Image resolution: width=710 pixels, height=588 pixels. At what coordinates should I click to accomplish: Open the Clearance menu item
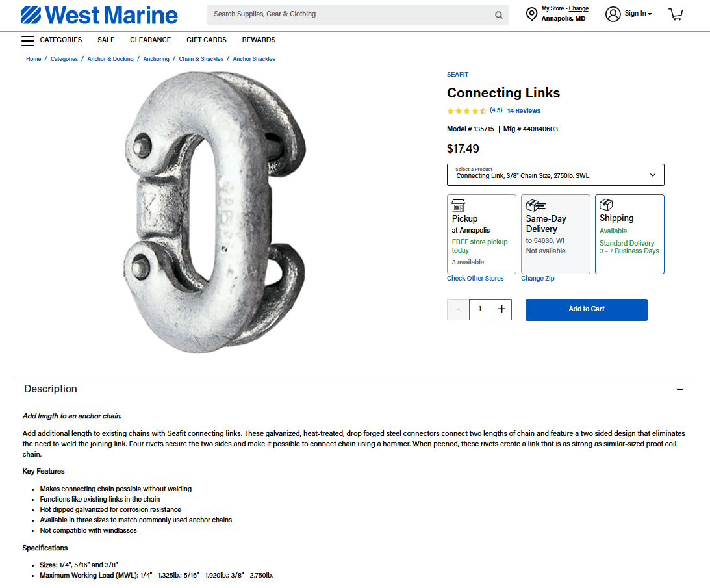[x=150, y=40]
